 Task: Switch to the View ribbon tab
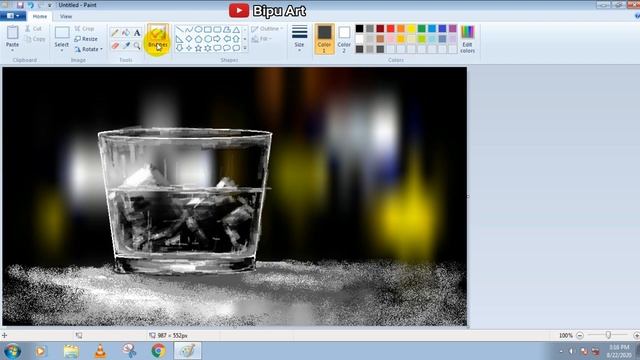(x=66, y=16)
